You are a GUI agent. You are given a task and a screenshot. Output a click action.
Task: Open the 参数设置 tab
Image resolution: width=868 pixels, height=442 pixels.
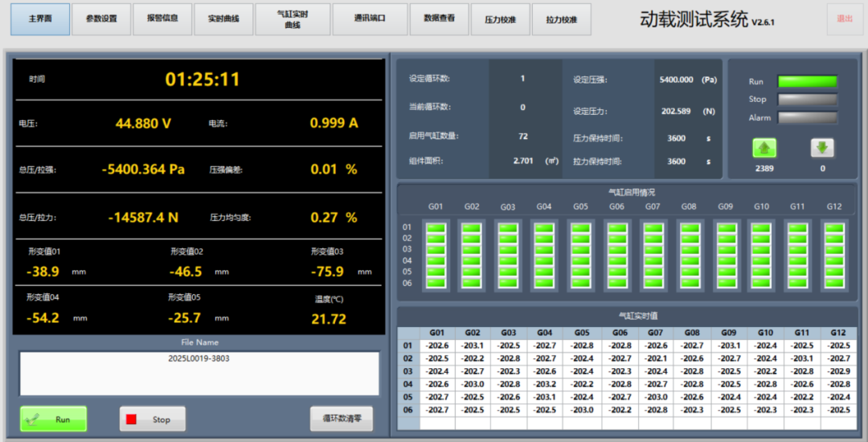click(101, 19)
